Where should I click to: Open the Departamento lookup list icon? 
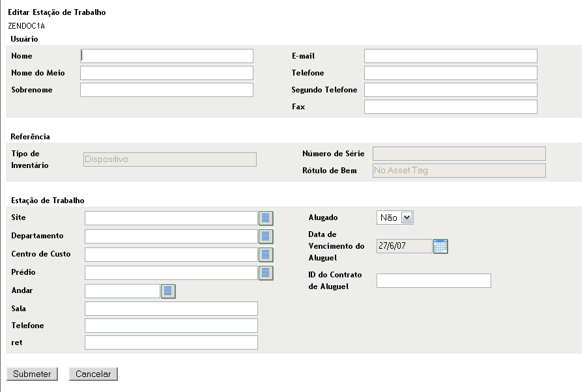point(266,236)
